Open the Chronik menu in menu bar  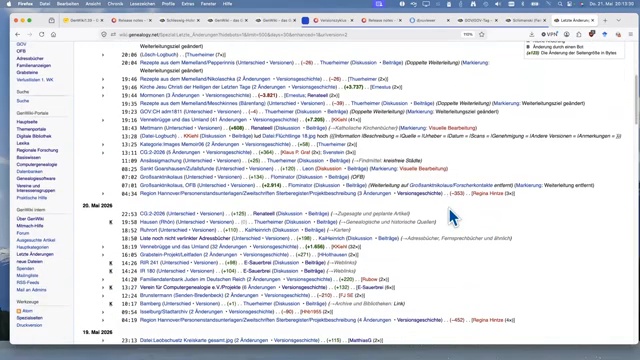point(115,4)
